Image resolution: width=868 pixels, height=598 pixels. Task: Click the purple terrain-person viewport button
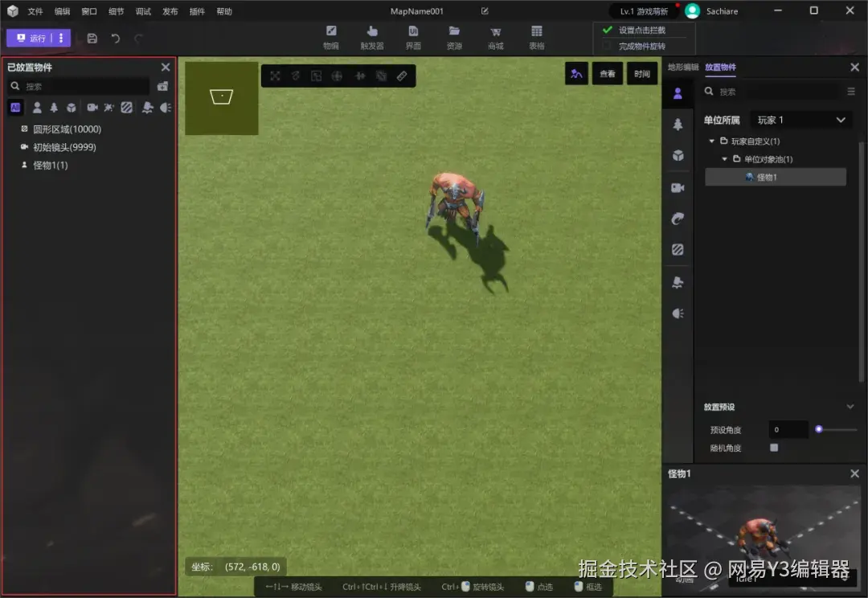576,74
